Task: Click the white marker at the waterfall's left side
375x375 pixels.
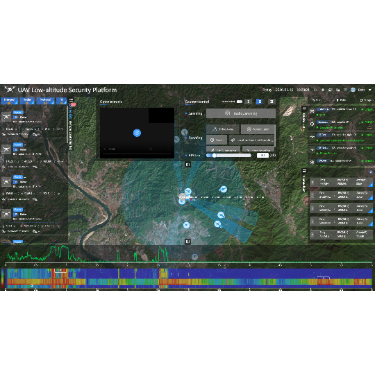Action: tap(61, 272)
